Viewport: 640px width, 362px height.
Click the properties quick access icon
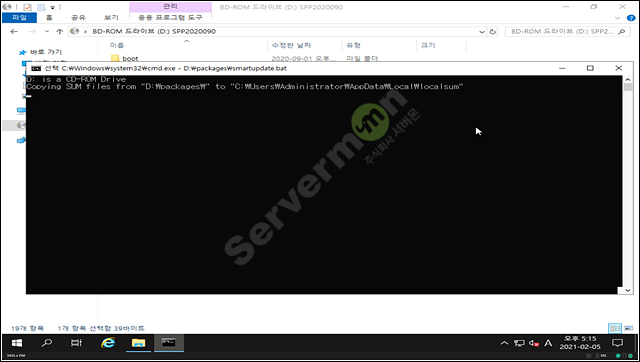pyautogui.click(x=27, y=7)
